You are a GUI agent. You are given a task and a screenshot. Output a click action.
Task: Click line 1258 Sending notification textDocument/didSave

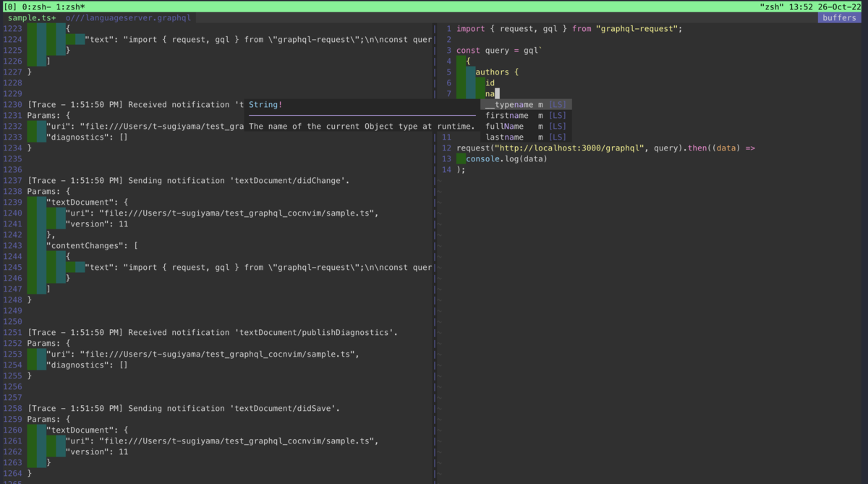[184, 409]
